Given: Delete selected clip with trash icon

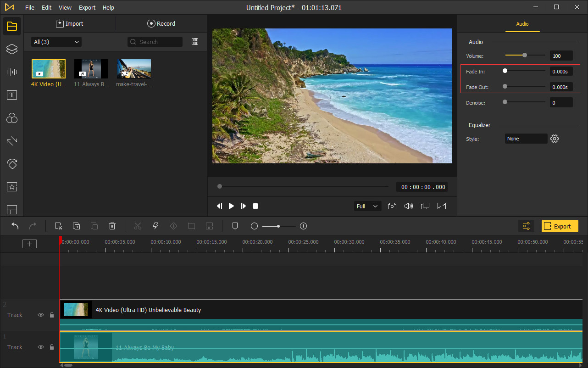Looking at the screenshot, I should pyautogui.click(x=112, y=226).
